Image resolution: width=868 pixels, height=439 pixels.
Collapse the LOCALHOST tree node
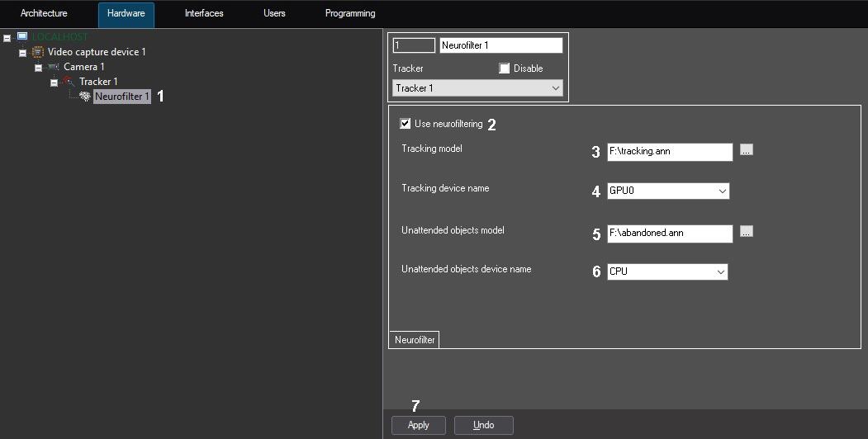tap(7, 38)
